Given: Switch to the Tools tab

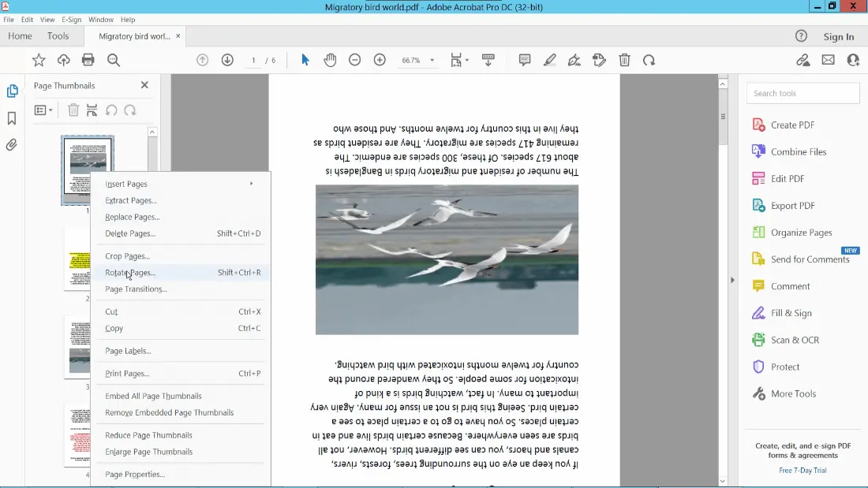Looking at the screenshot, I should coord(58,36).
